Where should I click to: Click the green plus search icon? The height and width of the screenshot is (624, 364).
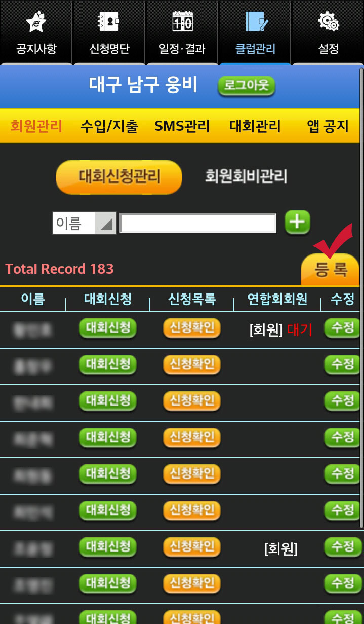coord(297,223)
